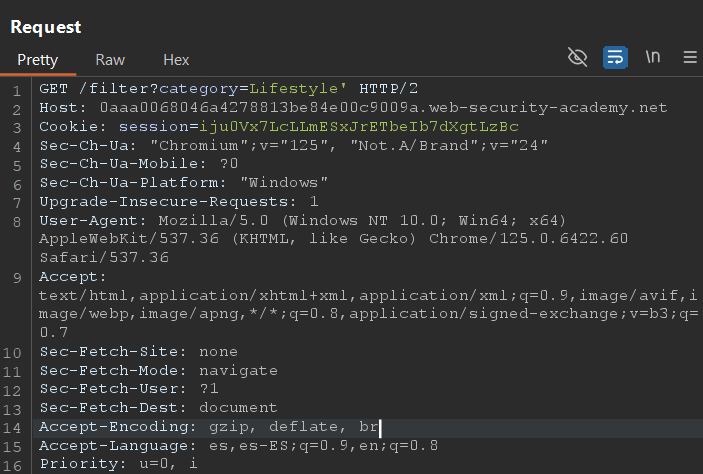Switch to the Raw tab
Viewport: 703px width, 474px height.
tap(110, 60)
